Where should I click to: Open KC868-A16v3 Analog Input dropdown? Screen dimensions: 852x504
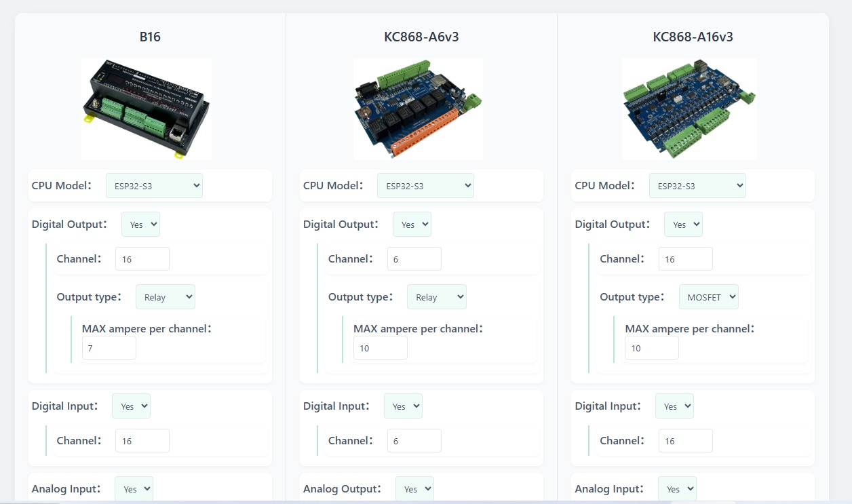click(677, 489)
